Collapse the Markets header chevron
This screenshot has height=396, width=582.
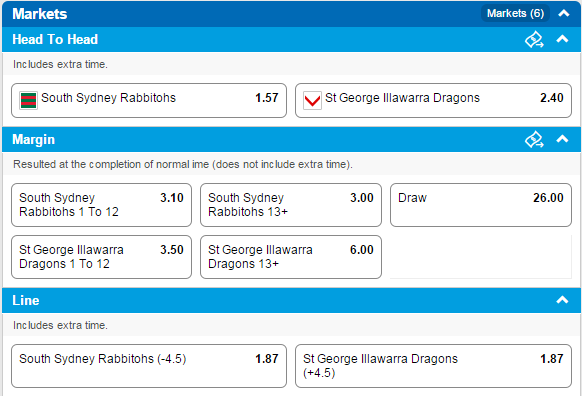coord(563,14)
